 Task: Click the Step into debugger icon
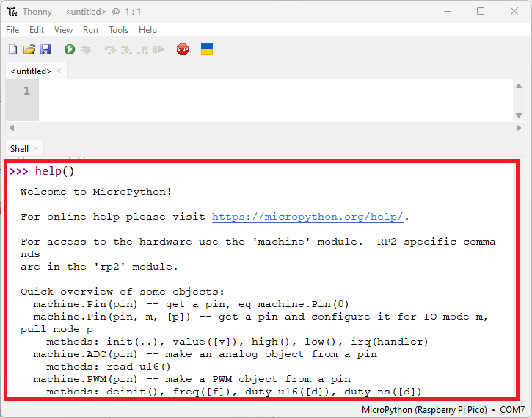pos(126,50)
